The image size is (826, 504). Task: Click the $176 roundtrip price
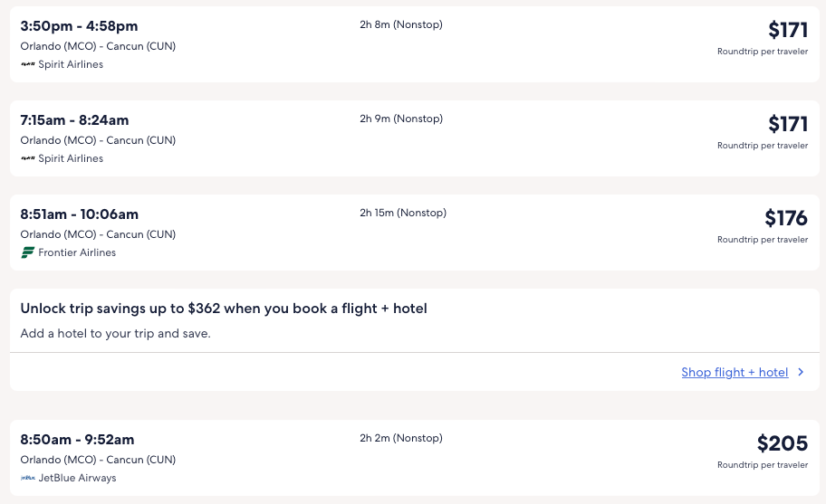tap(785, 218)
